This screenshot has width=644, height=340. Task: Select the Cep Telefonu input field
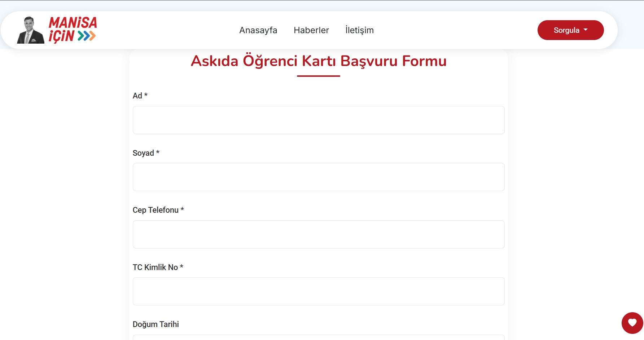tap(318, 234)
